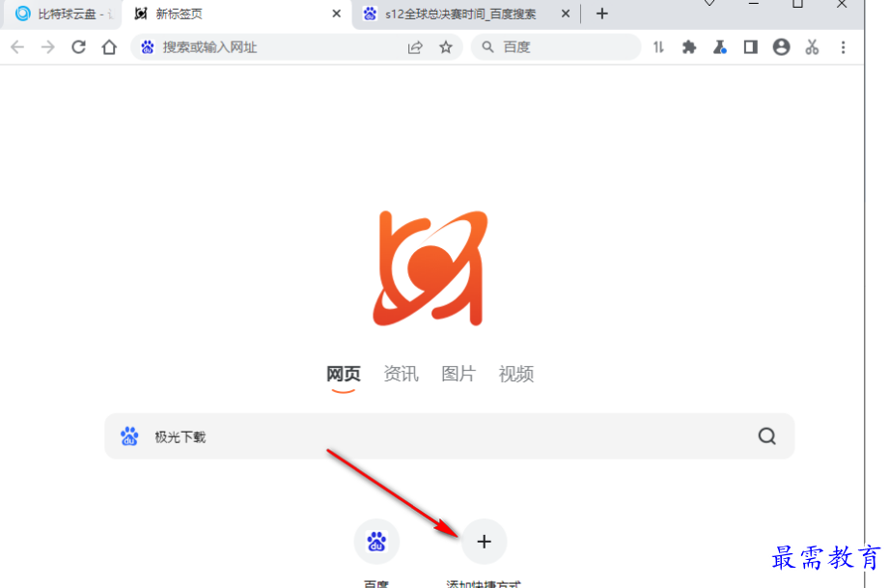Open the up-down arrows toolbar icon
Viewport: 889px width, 588px height.
(x=658, y=47)
